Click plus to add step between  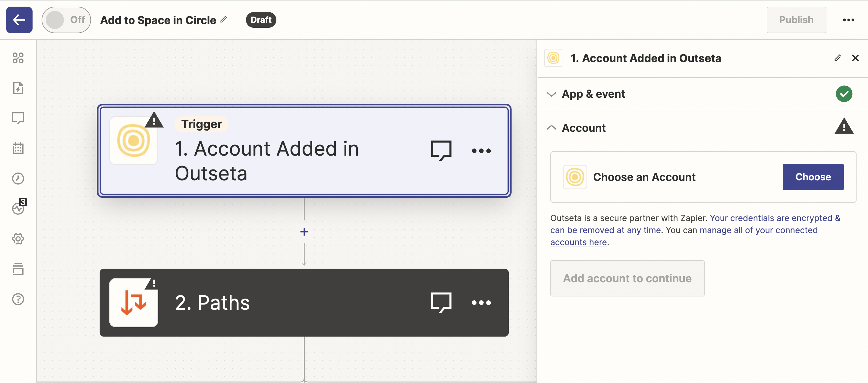(x=304, y=232)
